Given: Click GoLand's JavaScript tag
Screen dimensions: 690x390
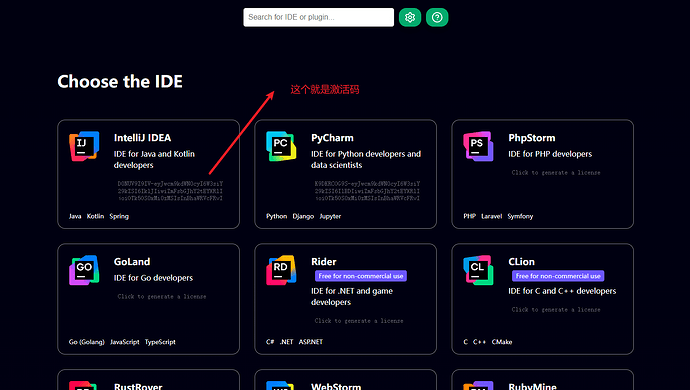Looking at the screenshot, I should (x=125, y=342).
